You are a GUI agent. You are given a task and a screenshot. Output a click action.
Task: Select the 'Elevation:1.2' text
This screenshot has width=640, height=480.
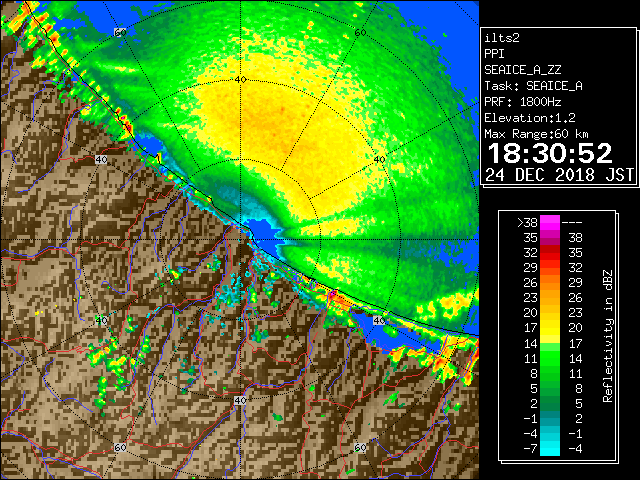pos(530,118)
